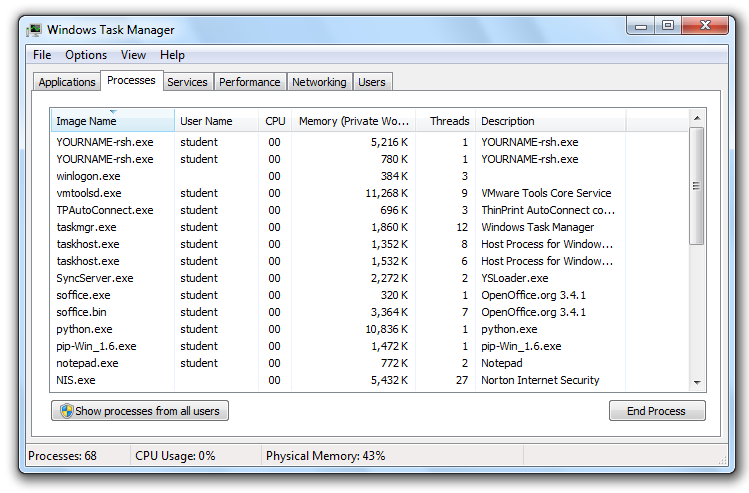The width and height of the screenshot is (749, 493).
Task: Click the Task Manager title bar icon
Action: tap(34, 30)
